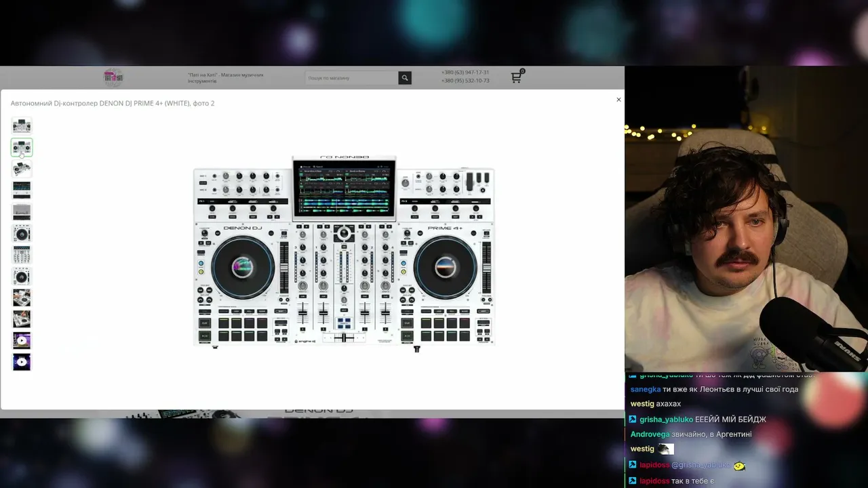Play the last video thumbnail
The width and height of the screenshot is (868, 488).
tap(22, 362)
